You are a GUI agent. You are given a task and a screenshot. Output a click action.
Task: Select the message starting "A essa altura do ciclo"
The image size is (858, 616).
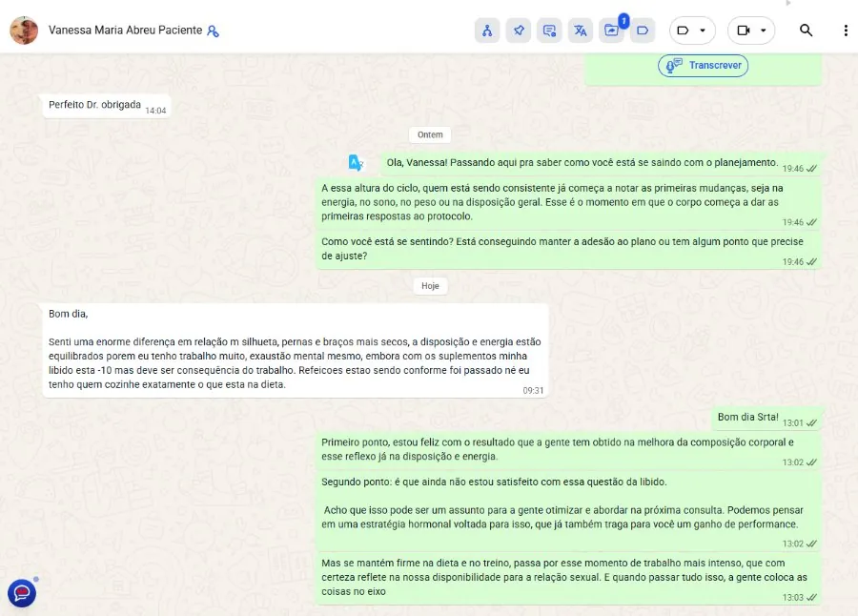click(568, 203)
